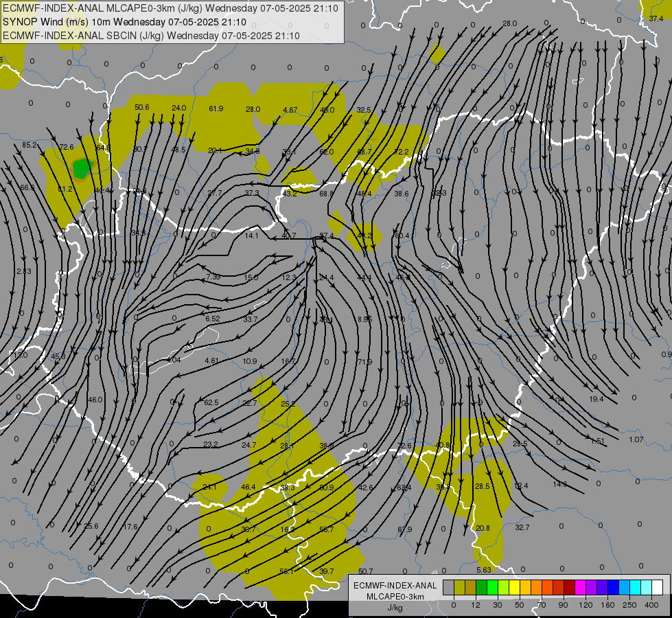Click the map value 85.2
Screen dimensions: 672x618
(30, 145)
